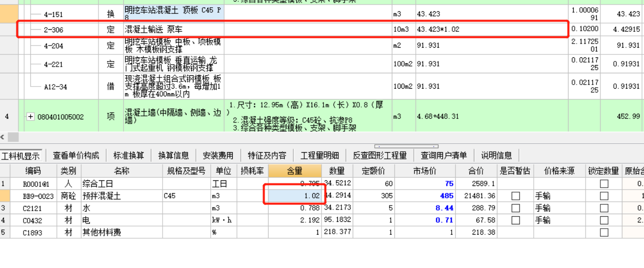Image resolution: width=644 pixels, height=268 pixels.
Task: Check 锁定数量 for 预拌混凝土 row
Action: 604,196
